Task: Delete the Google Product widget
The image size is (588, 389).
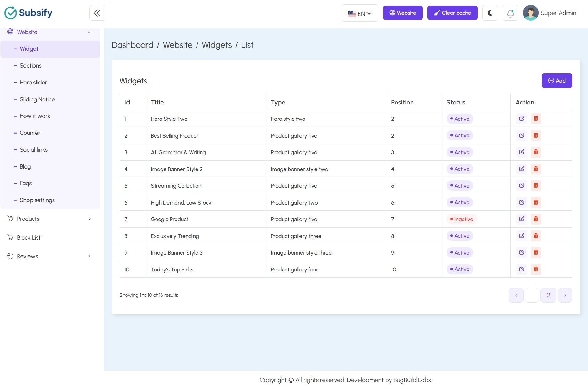Action: [x=536, y=219]
